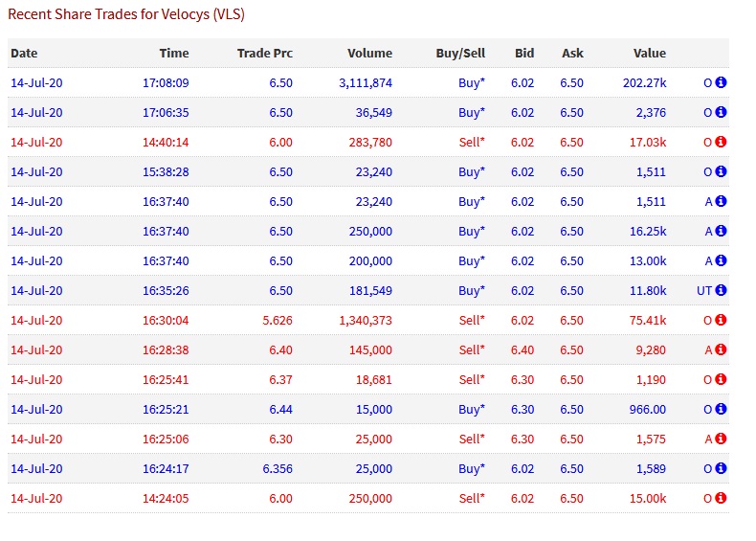Show info for 16:35:26 UT trade

point(722,290)
